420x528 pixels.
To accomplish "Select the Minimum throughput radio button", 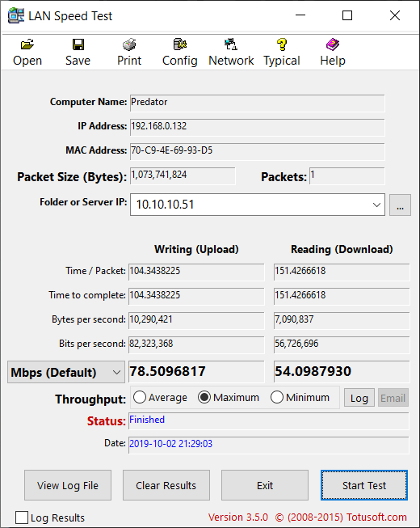I will (277, 397).
